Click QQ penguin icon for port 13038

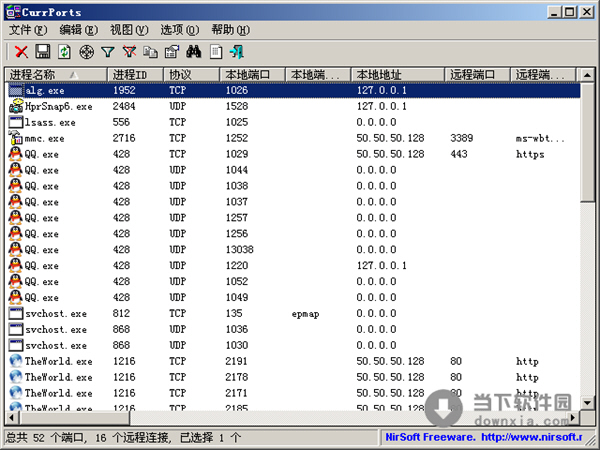pos(16,249)
